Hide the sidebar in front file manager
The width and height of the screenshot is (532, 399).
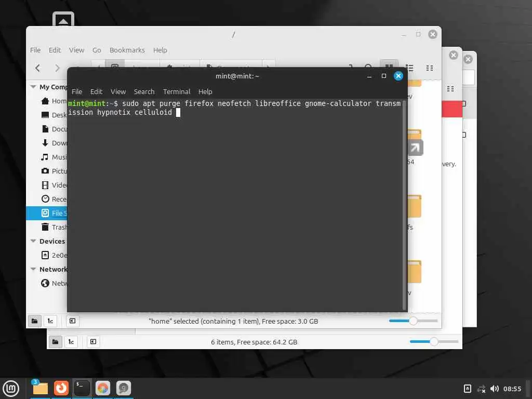72,321
